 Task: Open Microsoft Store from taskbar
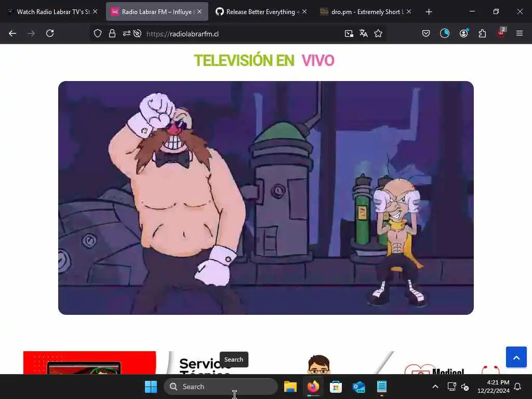pos(336,387)
